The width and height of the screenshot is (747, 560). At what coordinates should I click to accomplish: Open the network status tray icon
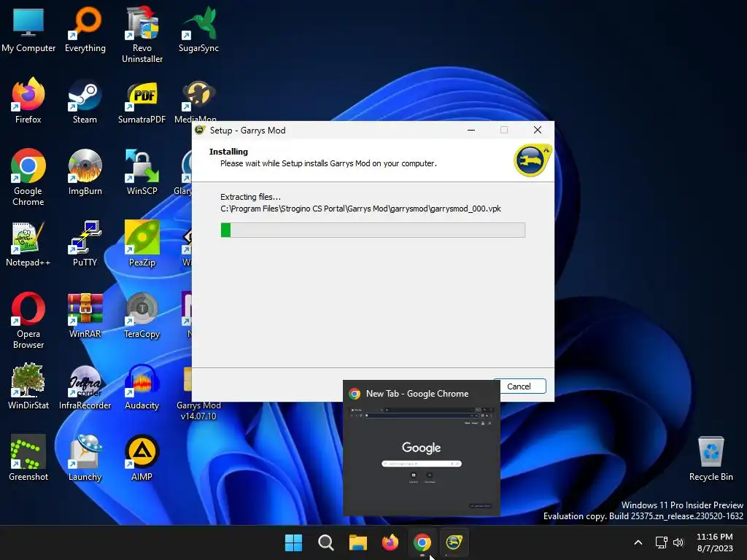[x=661, y=542]
